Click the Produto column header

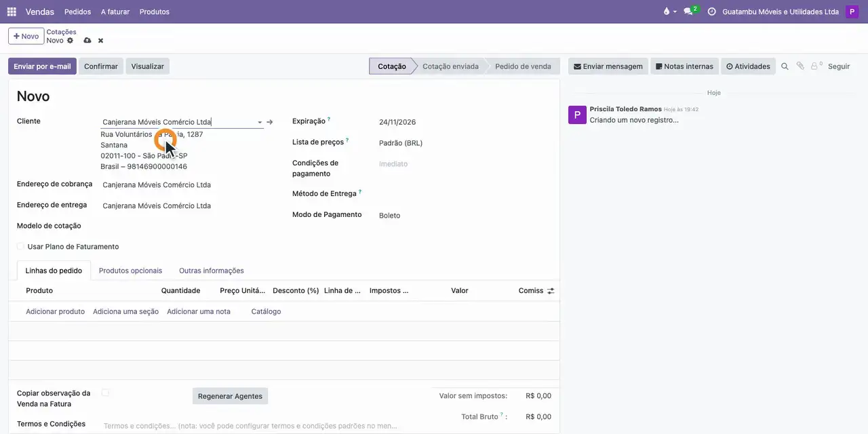tap(39, 291)
